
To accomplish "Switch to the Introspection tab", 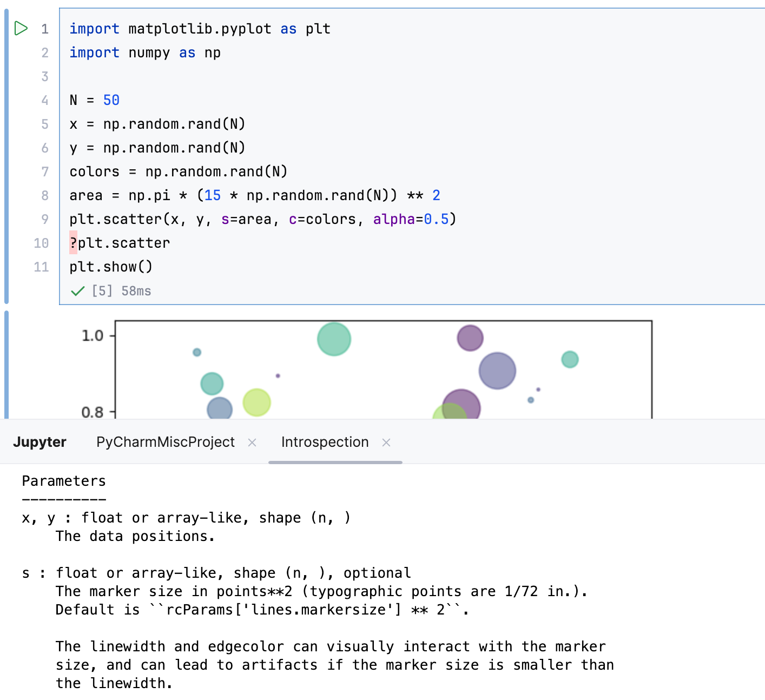I will 324,442.
